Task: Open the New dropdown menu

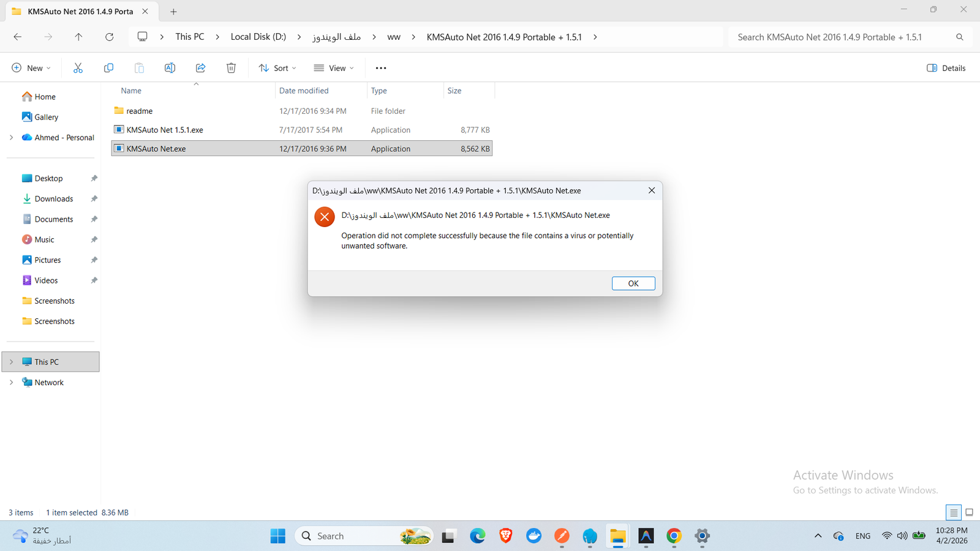Action: [31, 68]
